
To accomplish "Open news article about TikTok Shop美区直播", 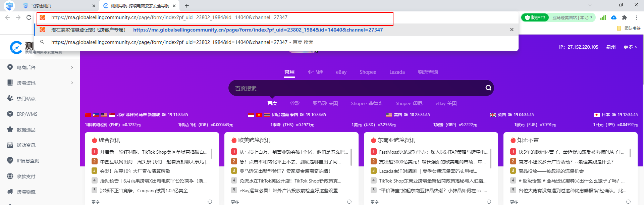I will [154, 152].
